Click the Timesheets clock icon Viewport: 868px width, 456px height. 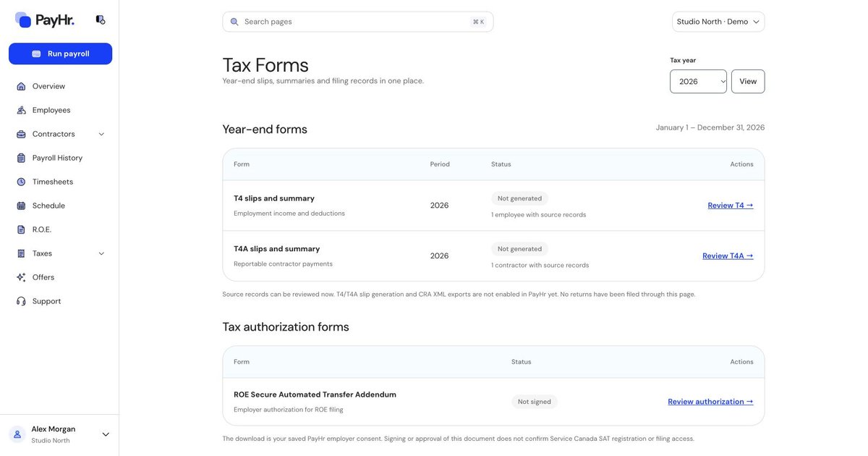21,182
